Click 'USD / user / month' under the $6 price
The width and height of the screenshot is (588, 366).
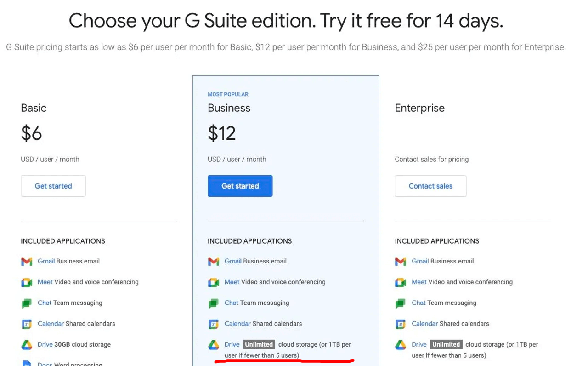(x=50, y=160)
